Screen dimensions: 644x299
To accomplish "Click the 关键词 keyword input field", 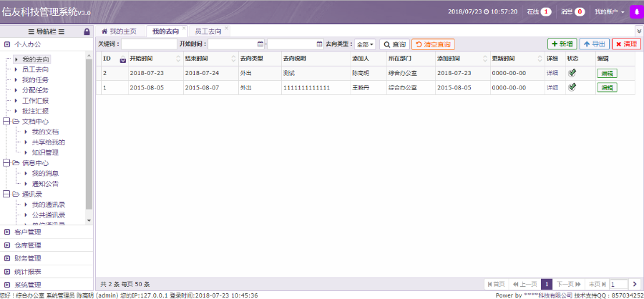I will [x=149, y=44].
